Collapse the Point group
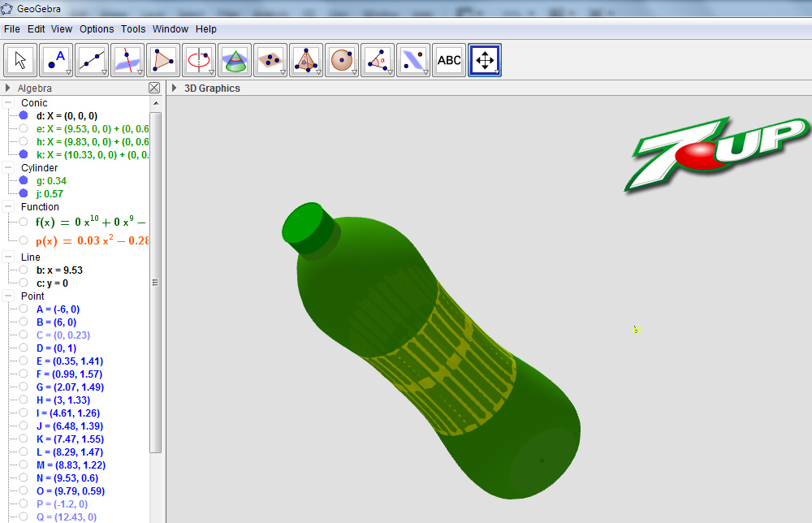Viewport: 812px width, 523px height. pyautogui.click(x=8, y=296)
